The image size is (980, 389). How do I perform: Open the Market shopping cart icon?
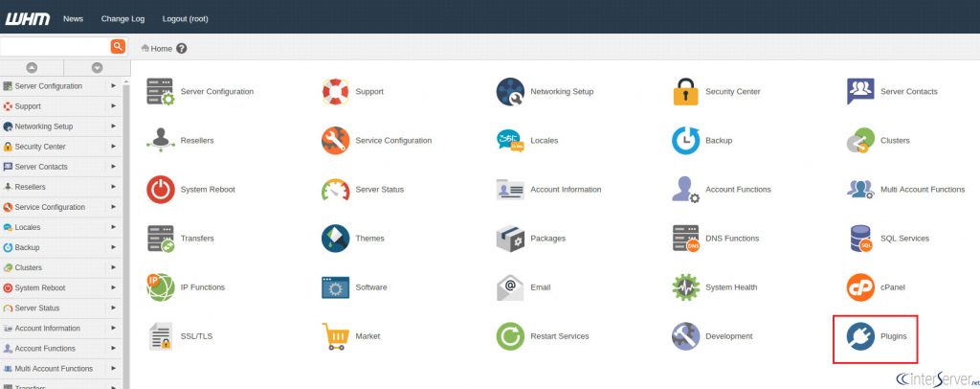click(336, 336)
